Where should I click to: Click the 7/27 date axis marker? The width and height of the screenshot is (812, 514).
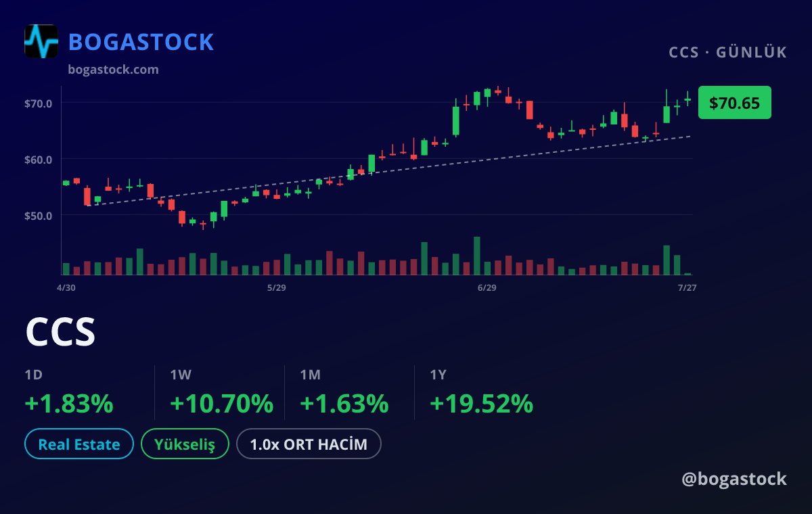687,288
